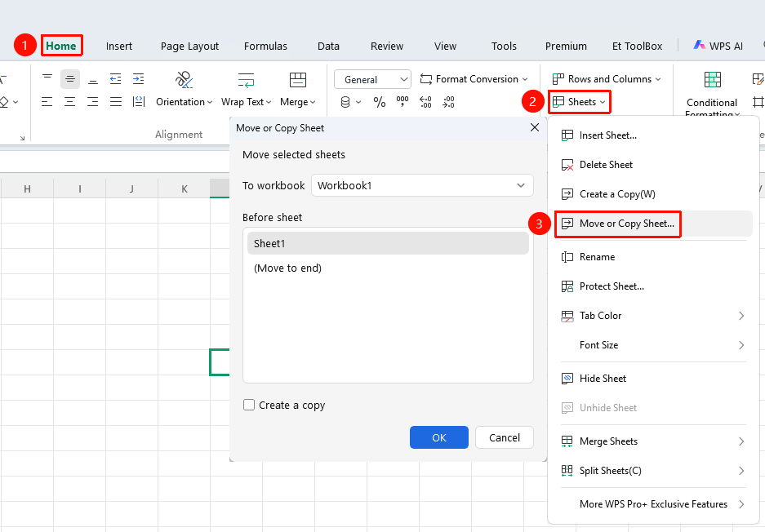Select Delete Sheet in the menu
This screenshot has width=765, height=532.
point(653,164)
